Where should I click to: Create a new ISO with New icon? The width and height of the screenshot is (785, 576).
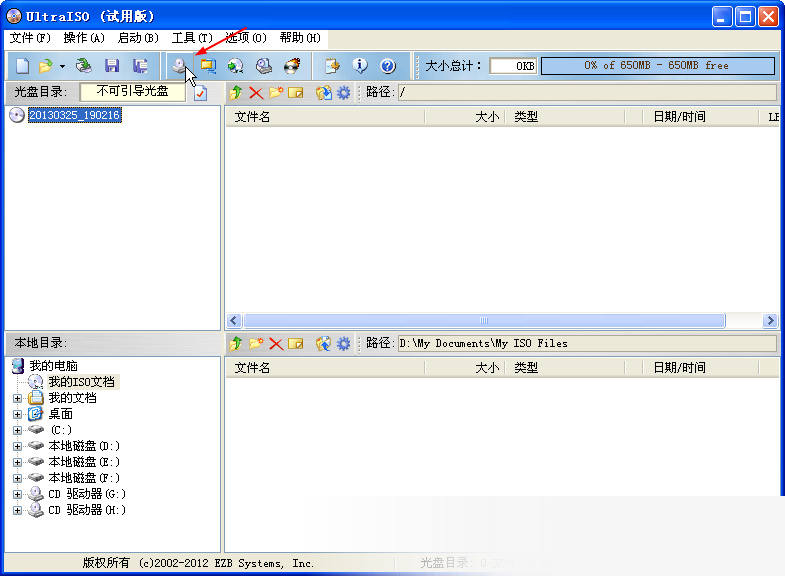[23, 66]
